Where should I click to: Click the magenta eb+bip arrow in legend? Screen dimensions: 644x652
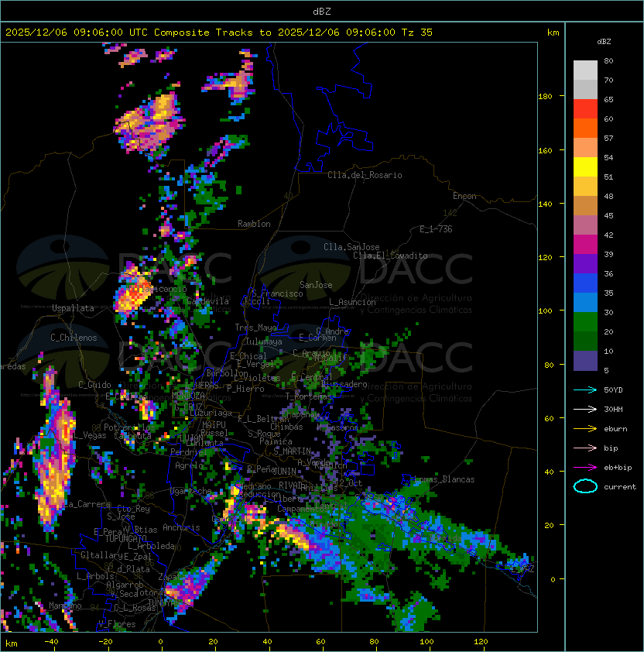(585, 468)
